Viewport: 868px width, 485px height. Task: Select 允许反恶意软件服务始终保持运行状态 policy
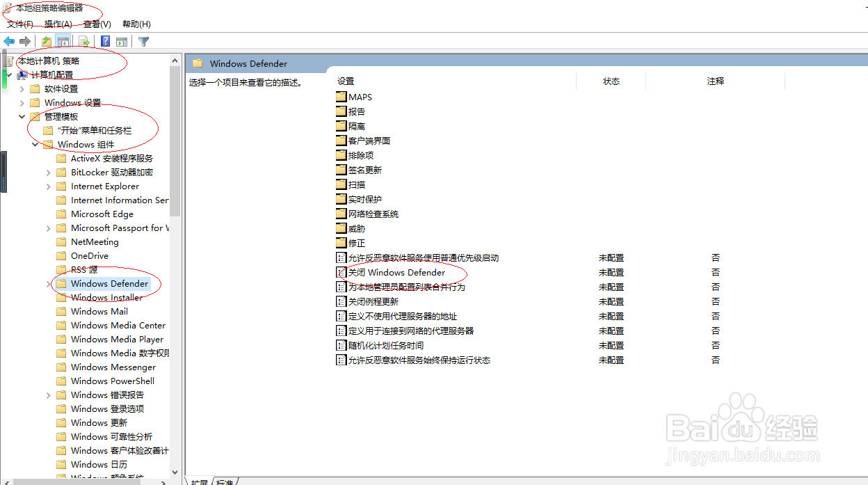click(x=419, y=360)
